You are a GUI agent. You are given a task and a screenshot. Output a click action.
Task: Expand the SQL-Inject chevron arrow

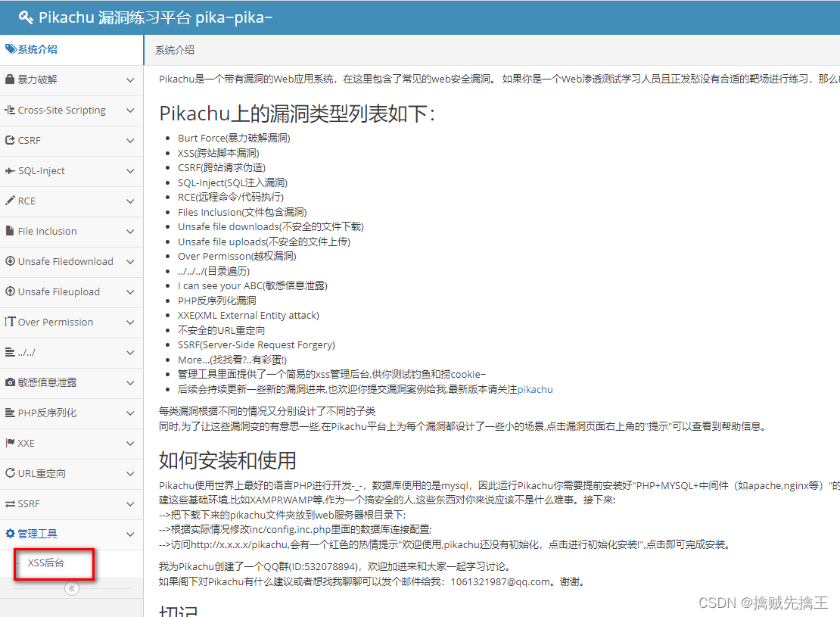130,171
